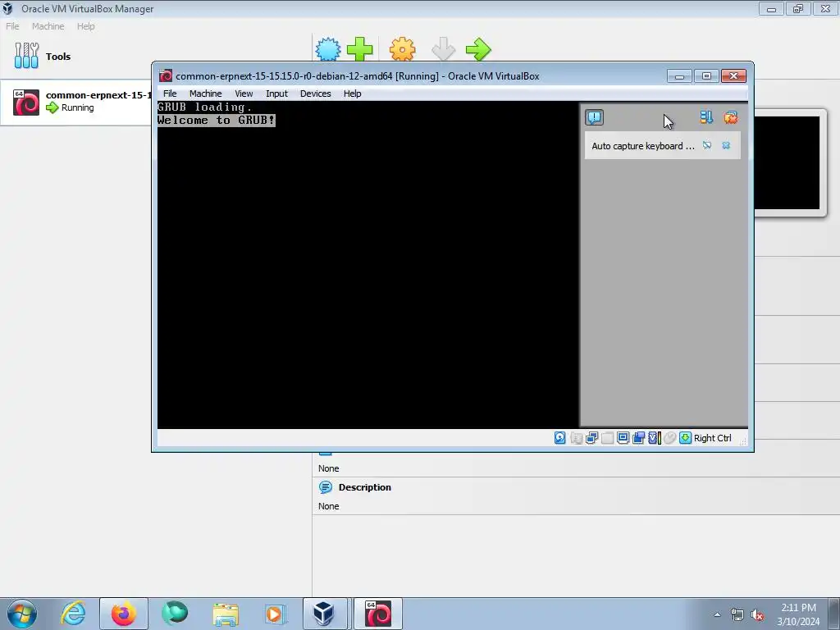Open the Machine menu in the VM window

point(205,94)
